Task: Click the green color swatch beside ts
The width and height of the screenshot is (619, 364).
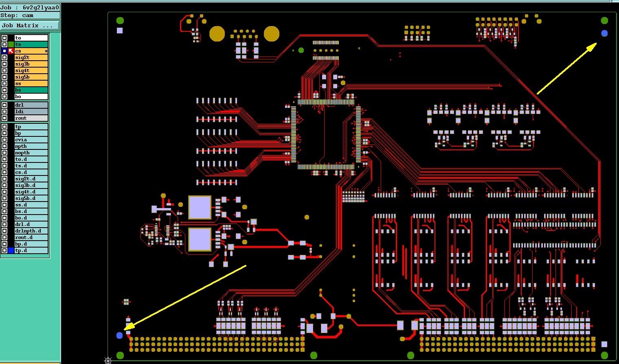Action: pos(11,44)
